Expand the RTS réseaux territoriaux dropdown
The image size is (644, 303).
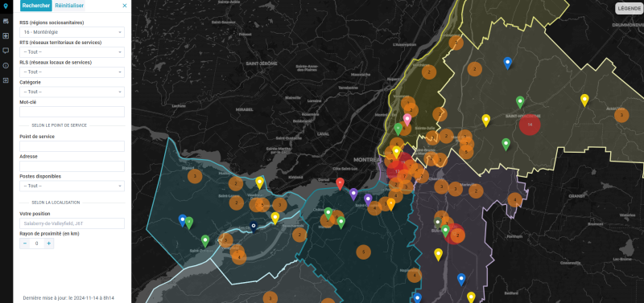click(x=72, y=52)
